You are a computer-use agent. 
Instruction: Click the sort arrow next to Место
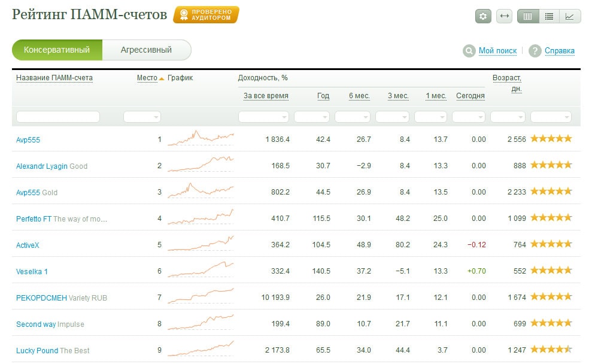click(162, 78)
